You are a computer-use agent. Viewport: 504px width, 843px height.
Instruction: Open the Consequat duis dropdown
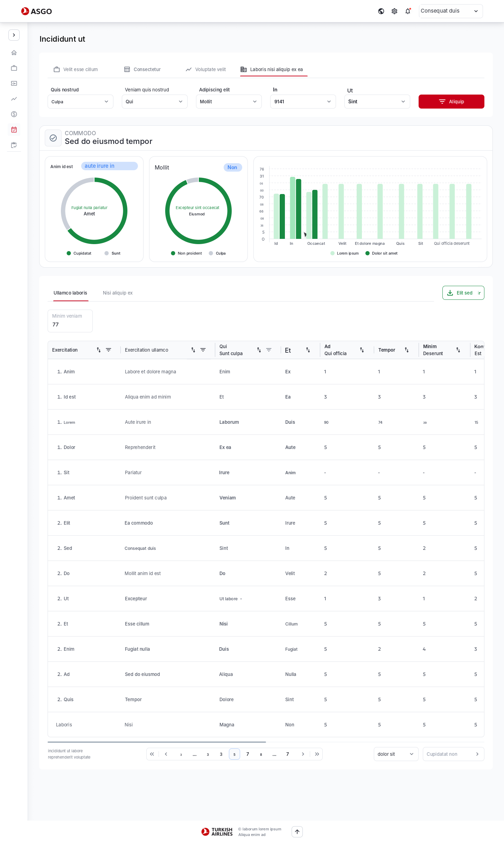(451, 11)
